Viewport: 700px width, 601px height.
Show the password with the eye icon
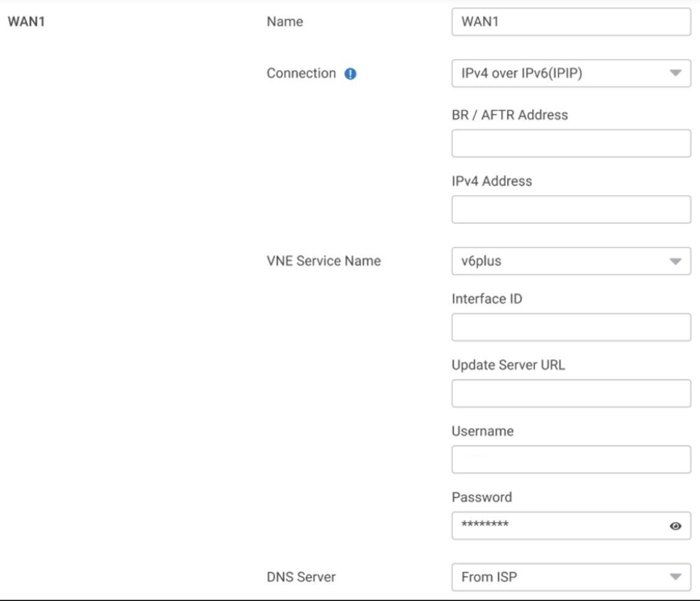(675, 526)
